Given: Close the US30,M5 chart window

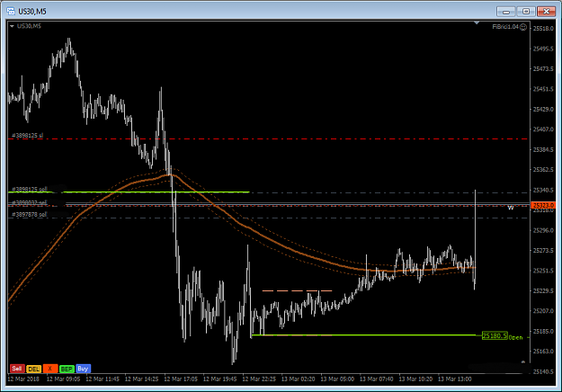Looking at the screenshot, I should (x=546, y=12).
